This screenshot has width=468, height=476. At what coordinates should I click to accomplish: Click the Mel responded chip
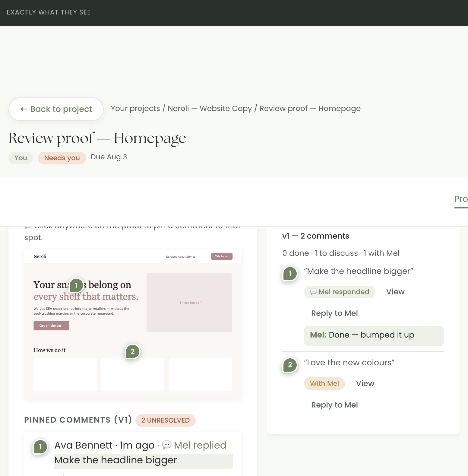[340, 292]
